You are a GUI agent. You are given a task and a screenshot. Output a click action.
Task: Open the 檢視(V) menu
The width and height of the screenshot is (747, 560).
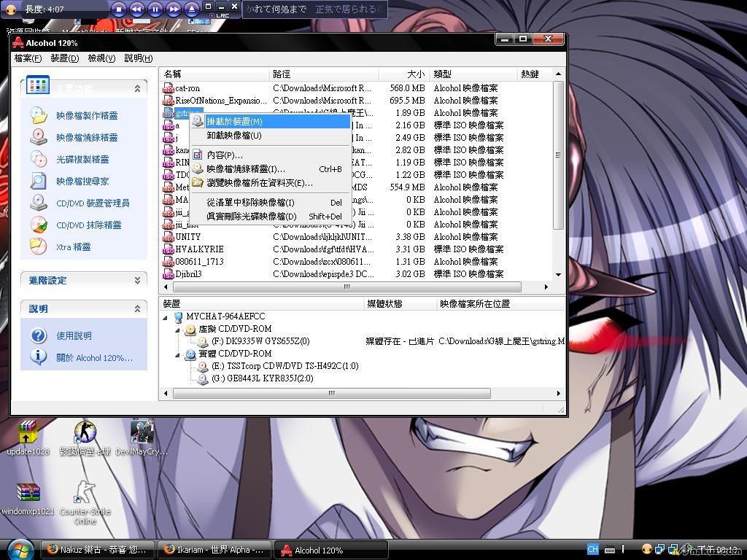pos(101,58)
